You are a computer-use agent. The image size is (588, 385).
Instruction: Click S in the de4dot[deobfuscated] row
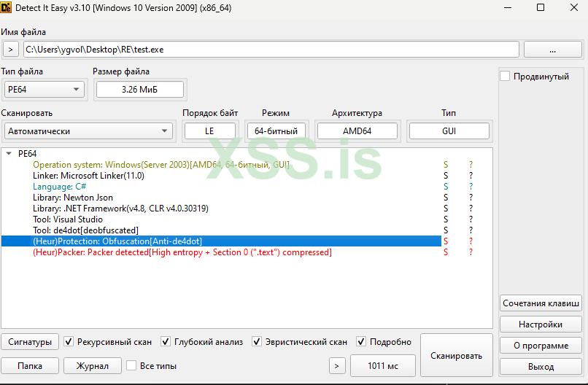coord(446,230)
